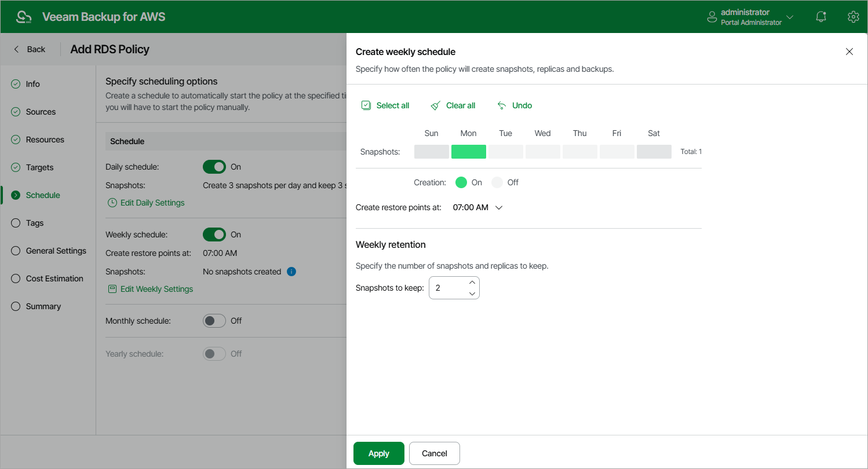
Task: Click the Tags step circle icon
Action: [16, 223]
